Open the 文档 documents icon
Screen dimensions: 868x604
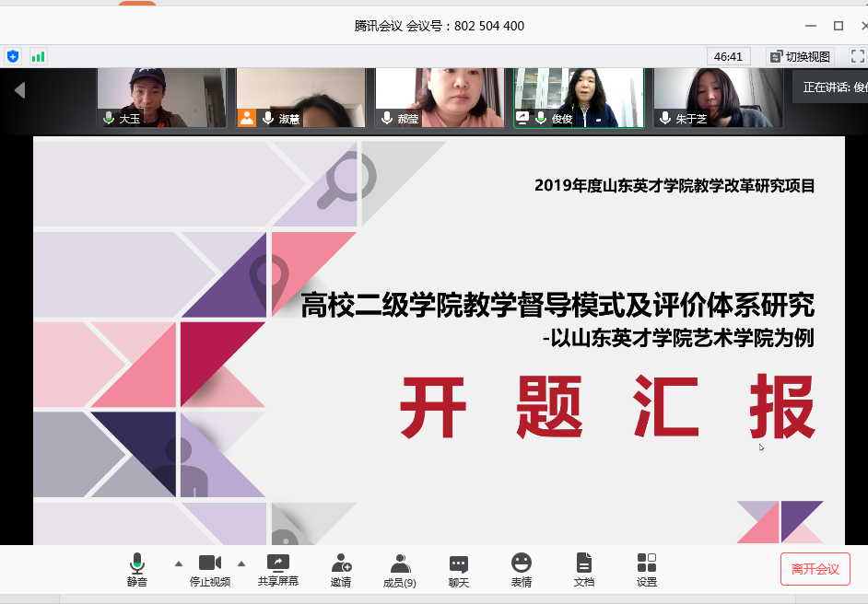tap(584, 569)
